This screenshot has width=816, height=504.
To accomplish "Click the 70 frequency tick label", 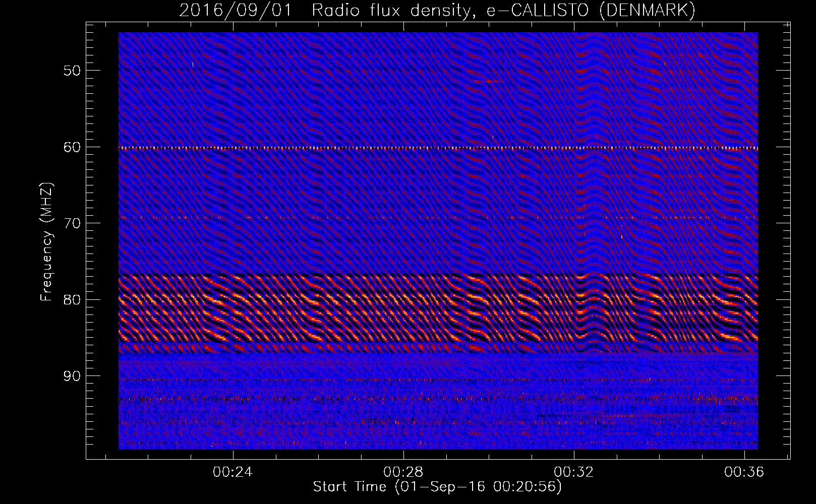I will (x=72, y=223).
